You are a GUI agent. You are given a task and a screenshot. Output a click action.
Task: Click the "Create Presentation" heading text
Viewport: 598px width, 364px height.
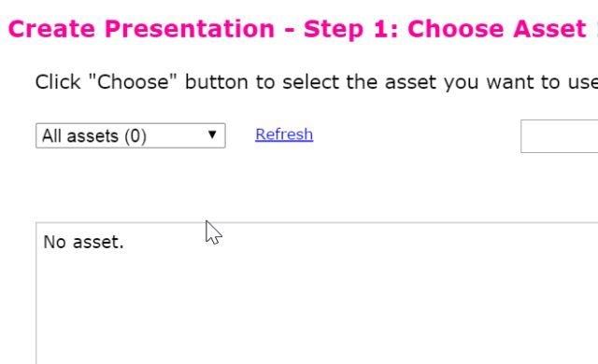pyautogui.click(x=141, y=29)
